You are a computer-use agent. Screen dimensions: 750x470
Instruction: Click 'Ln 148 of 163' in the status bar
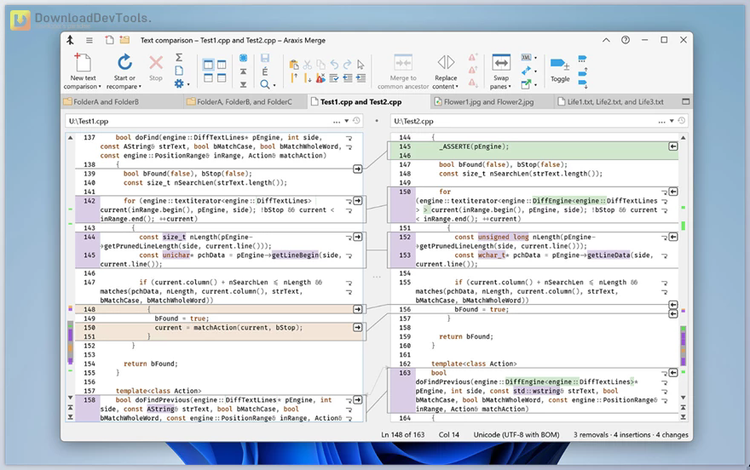[403, 435]
